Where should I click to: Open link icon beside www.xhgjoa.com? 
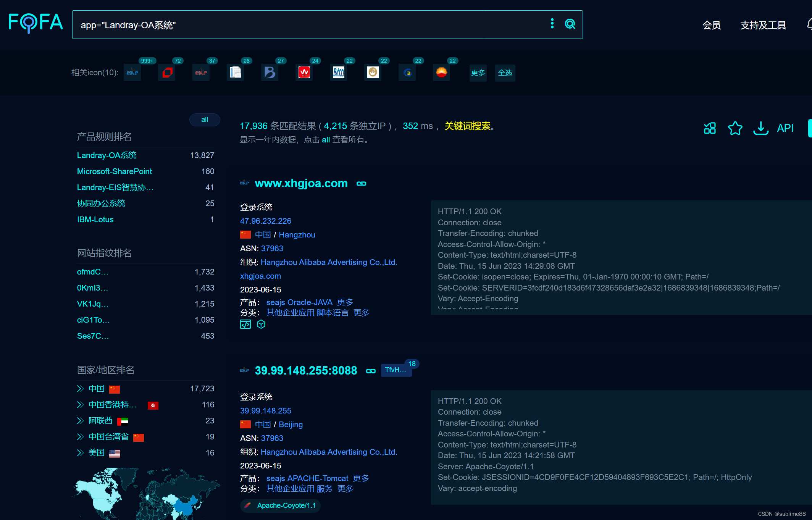click(362, 184)
